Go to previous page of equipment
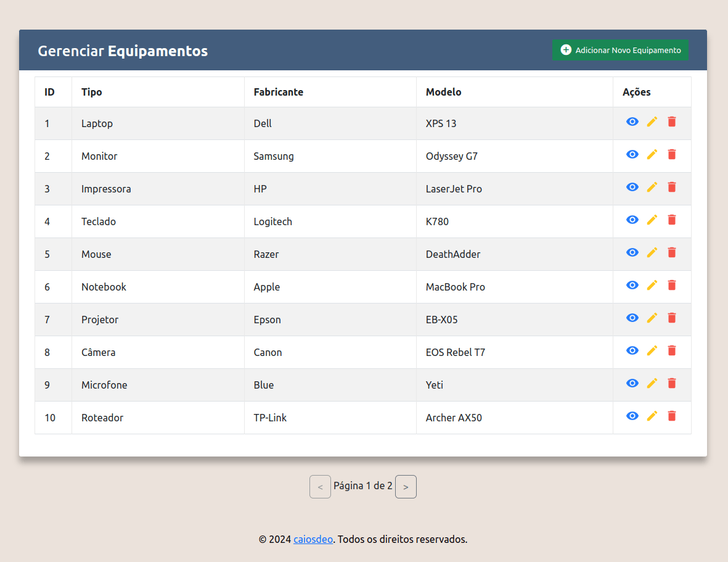Image resolution: width=728 pixels, height=562 pixels. point(320,487)
